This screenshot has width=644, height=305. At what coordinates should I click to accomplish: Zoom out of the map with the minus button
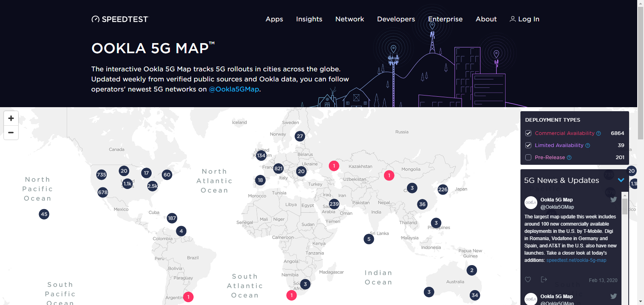pyautogui.click(x=11, y=133)
